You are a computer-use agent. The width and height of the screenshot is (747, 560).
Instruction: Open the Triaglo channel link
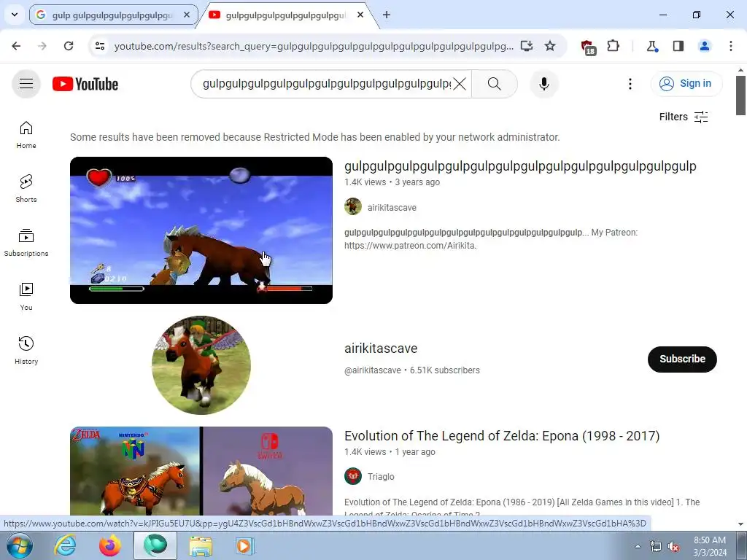[x=381, y=477]
